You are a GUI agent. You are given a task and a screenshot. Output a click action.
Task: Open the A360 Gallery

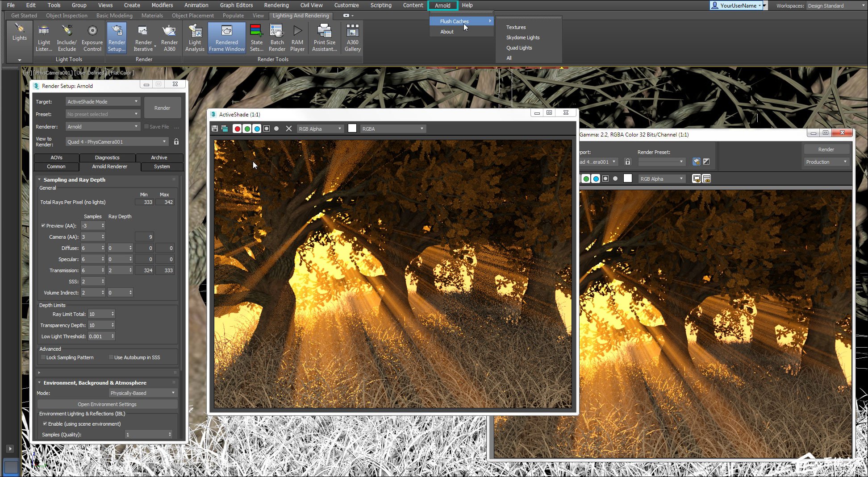click(352, 38)
